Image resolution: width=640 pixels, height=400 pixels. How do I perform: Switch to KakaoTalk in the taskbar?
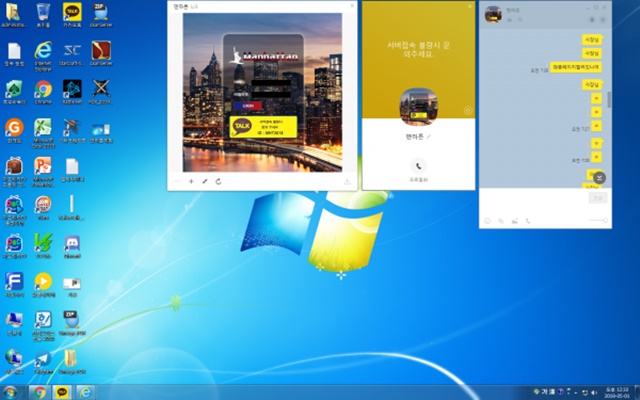[62, 392]
